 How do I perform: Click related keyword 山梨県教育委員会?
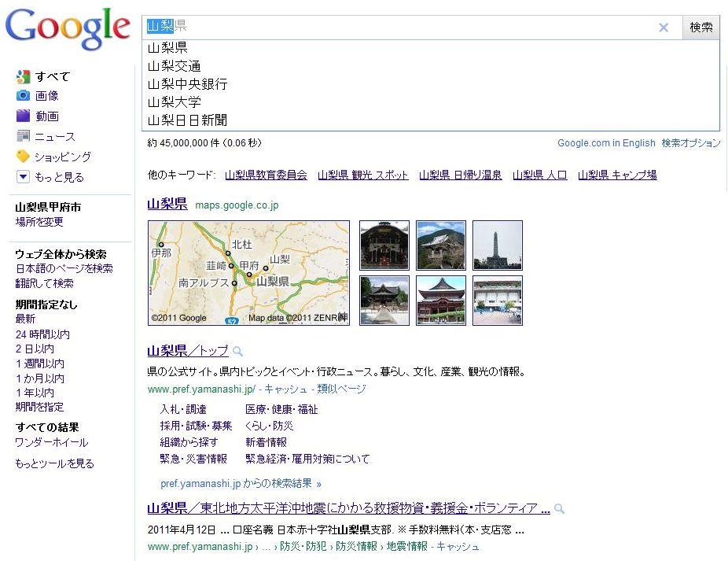[x=266, y=175]
